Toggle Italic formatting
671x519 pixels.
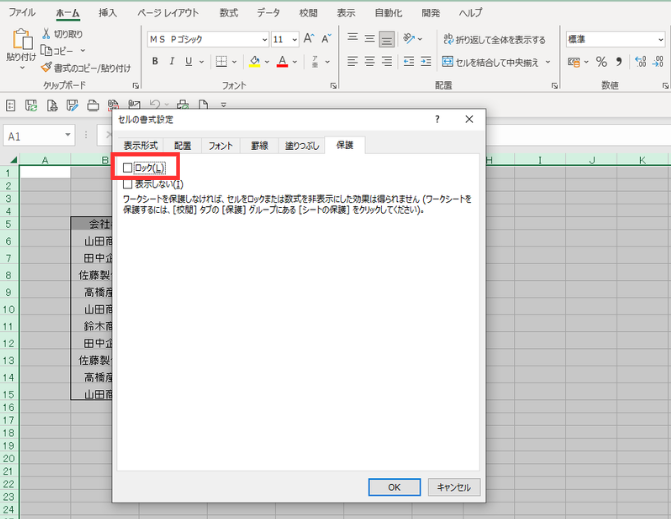pyautogui.click(x=172, y=62)
